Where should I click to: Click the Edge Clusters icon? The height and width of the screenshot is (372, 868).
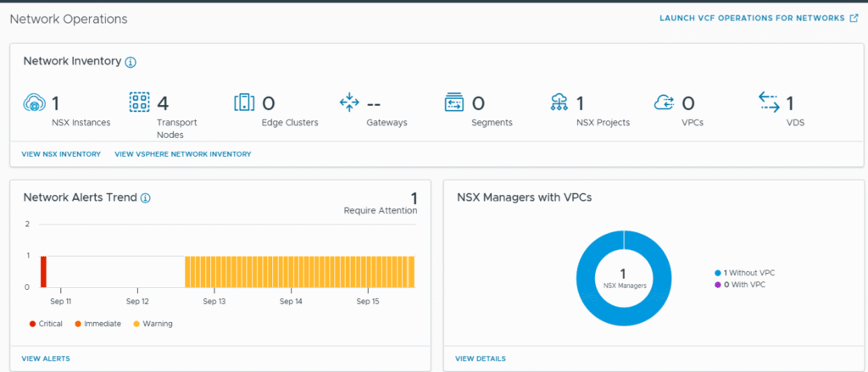coord(244,103)
